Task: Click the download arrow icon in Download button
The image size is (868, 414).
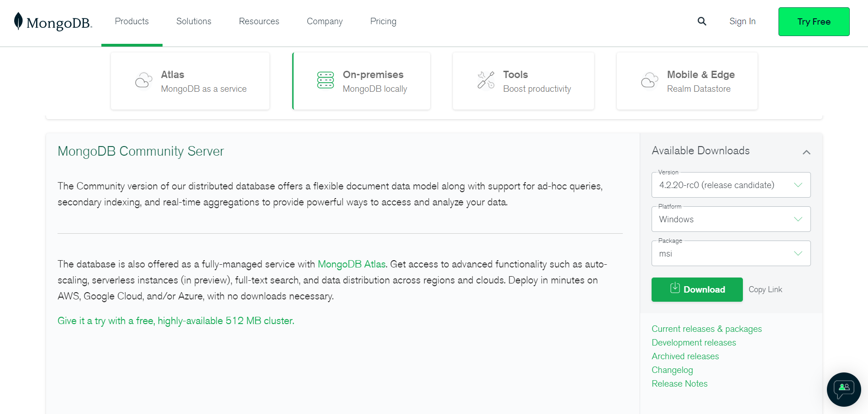Action: click(x=675, y=288)
